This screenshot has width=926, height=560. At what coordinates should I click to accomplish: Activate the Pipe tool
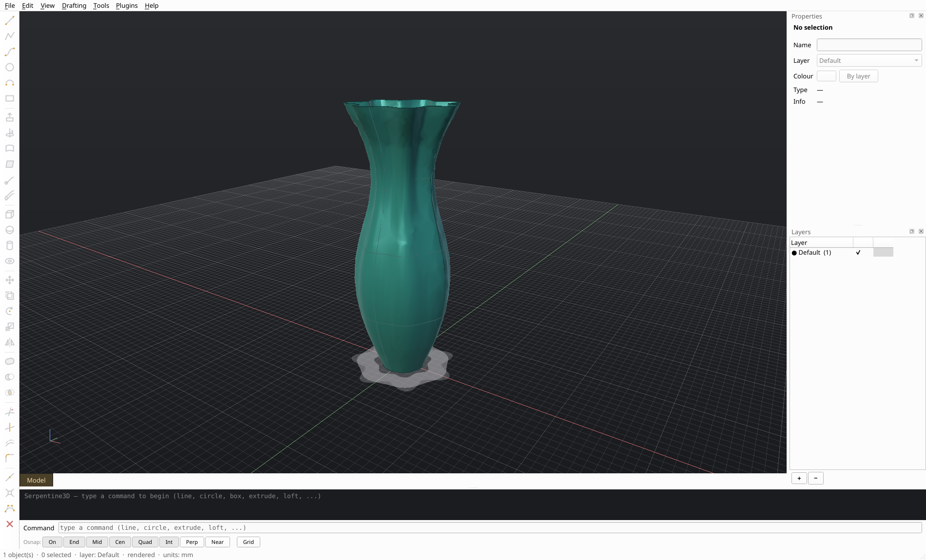pyautogui.click(x=10, y=196)
